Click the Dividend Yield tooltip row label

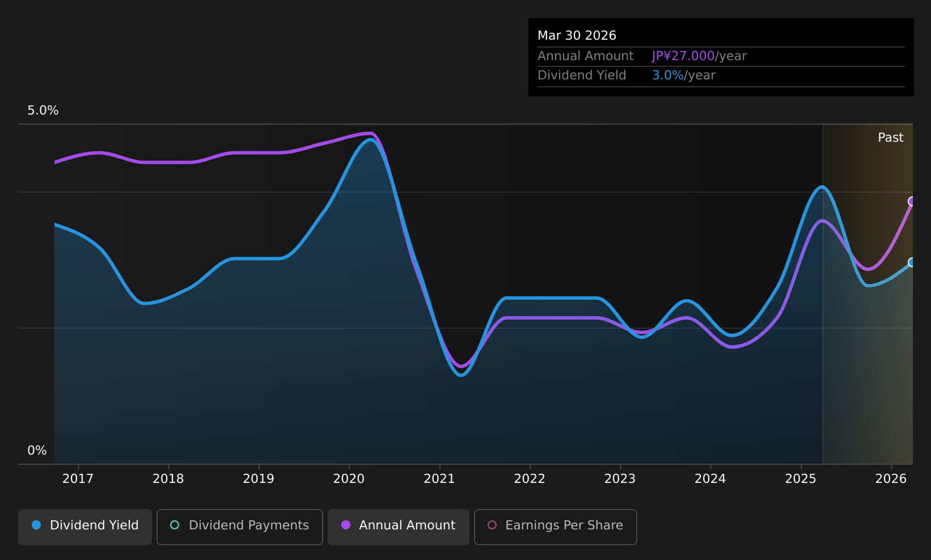tap(582, 75)
